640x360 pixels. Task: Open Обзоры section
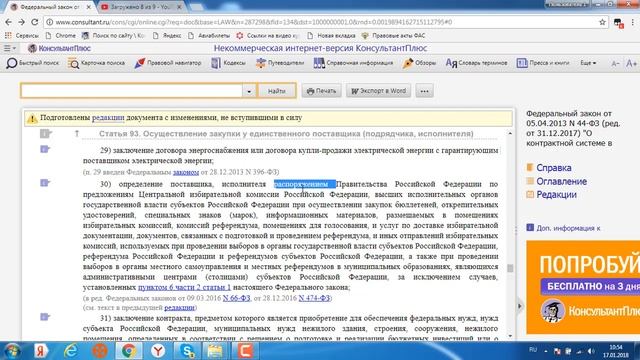[419, 63]
